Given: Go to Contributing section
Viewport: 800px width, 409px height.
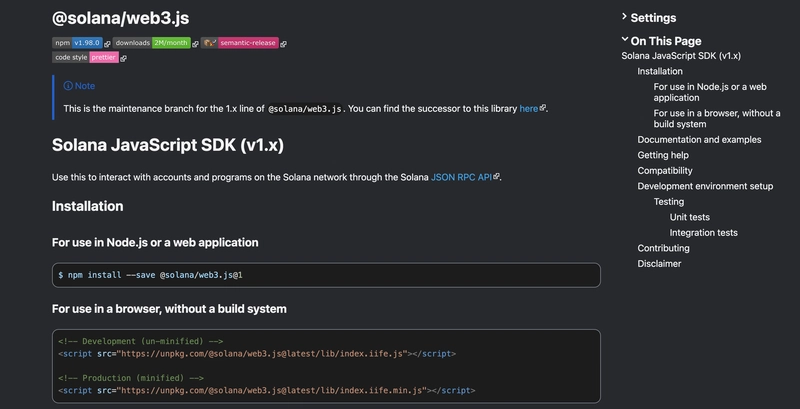Looking at the screenshot, I should tap(663, 248).
